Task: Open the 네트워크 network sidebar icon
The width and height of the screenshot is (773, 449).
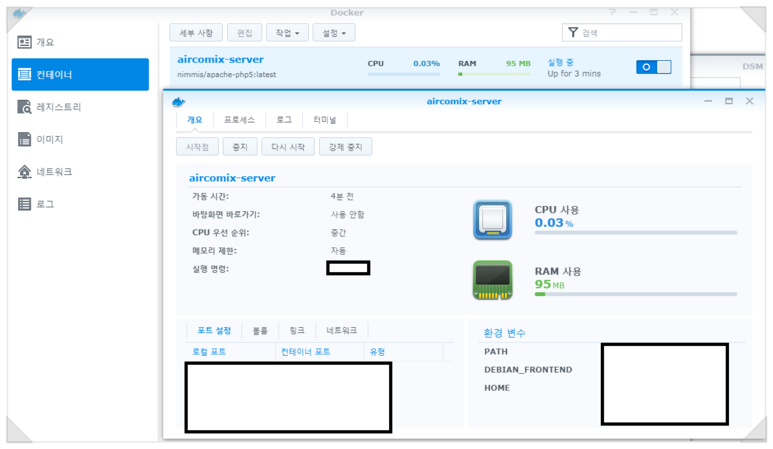Action: pos(24,172)
